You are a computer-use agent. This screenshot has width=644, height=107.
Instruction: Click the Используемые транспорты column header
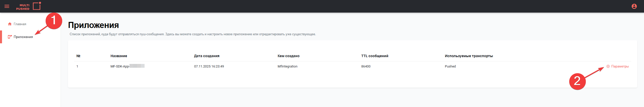[x=469, y=56]
